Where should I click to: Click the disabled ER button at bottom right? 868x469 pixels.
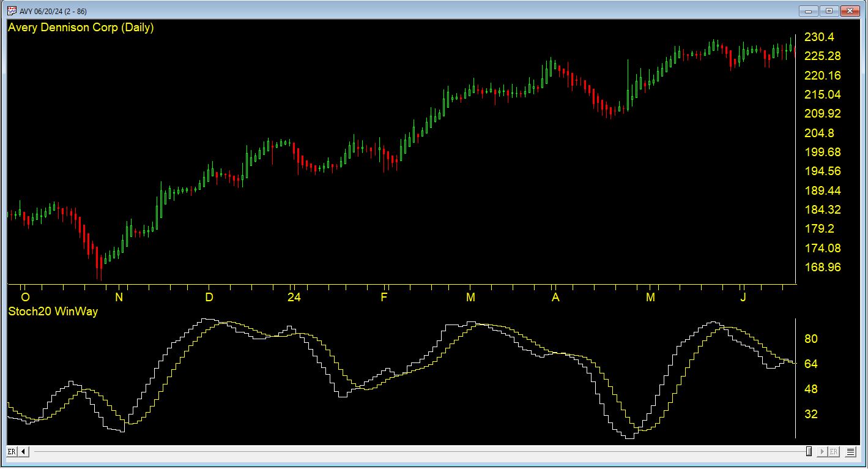pos(833,452)
